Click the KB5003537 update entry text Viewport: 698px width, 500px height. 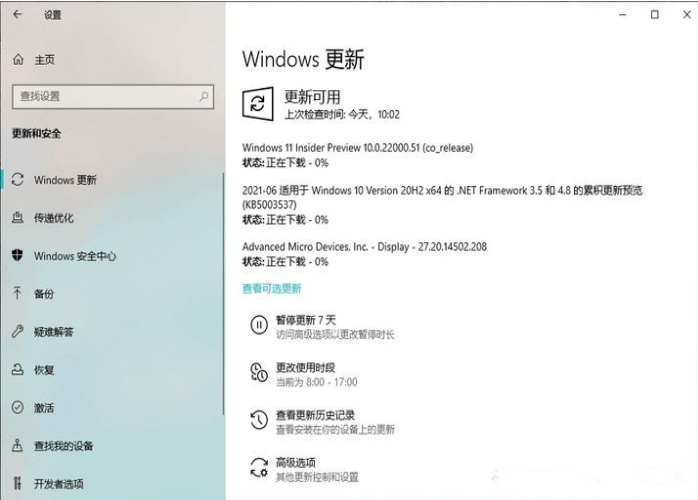(442, 197)
